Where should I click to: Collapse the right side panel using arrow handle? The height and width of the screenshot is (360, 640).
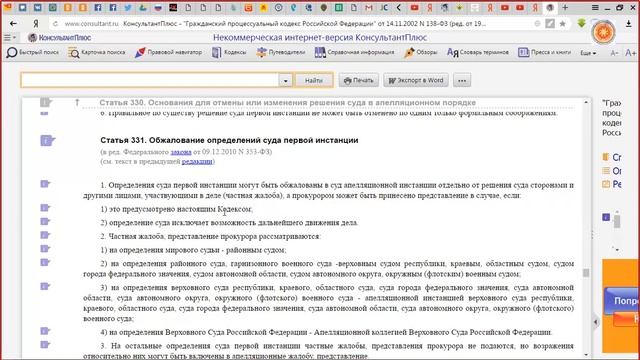tap(596, 322)
